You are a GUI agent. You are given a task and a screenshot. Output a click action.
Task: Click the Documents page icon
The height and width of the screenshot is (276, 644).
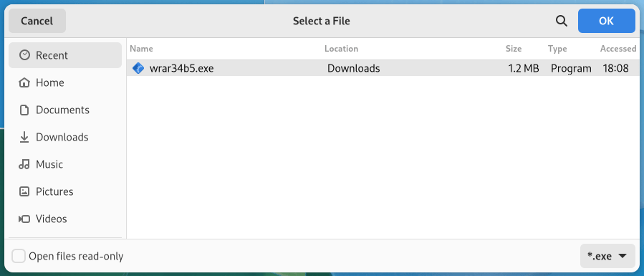24,110
